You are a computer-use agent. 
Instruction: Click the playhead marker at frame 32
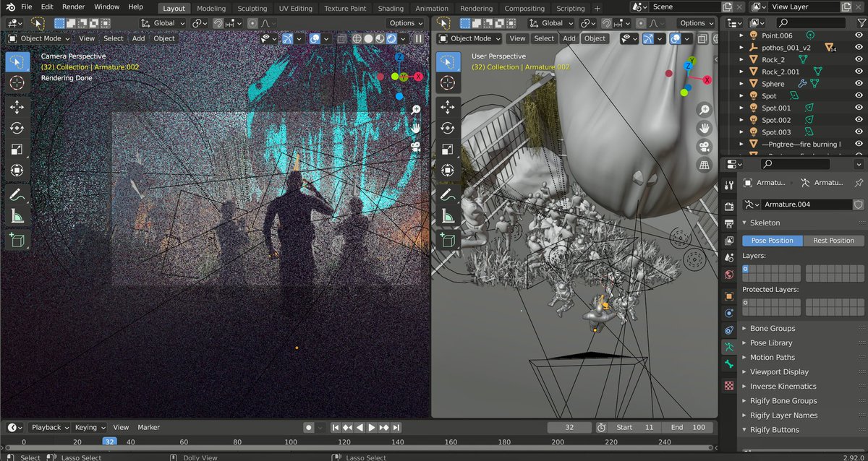click(109, 441)
